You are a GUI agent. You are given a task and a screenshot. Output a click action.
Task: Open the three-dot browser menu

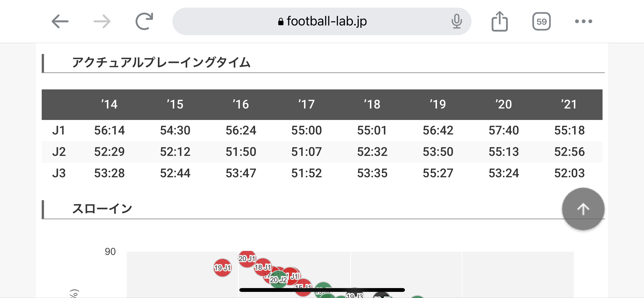point(583,21)
